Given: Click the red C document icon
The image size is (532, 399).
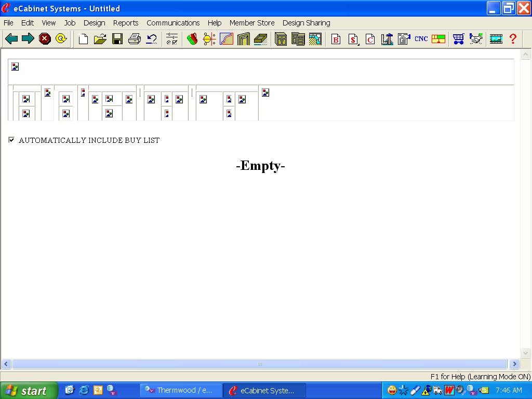Looking at the screenshot, I should click(370, 39).
